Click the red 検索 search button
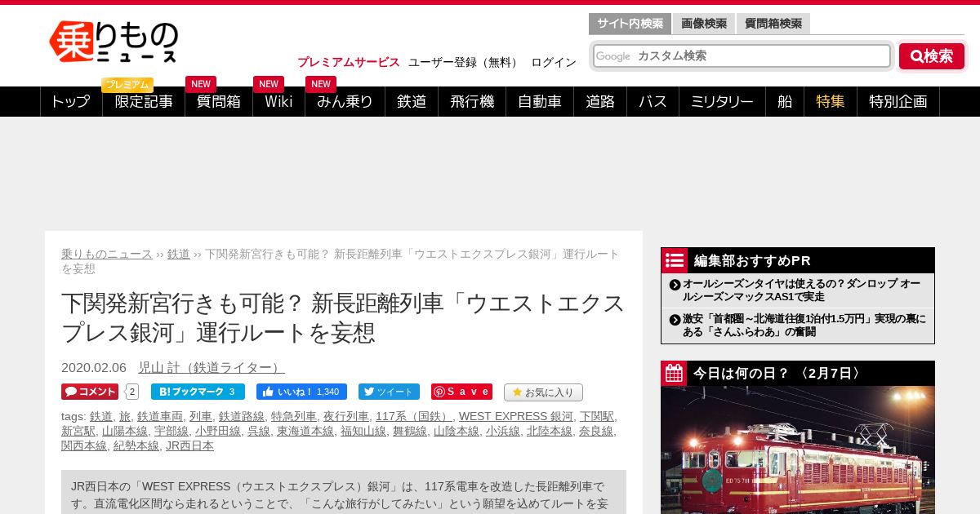This screenshot has height=514, width=980. (x=932, y=56)
